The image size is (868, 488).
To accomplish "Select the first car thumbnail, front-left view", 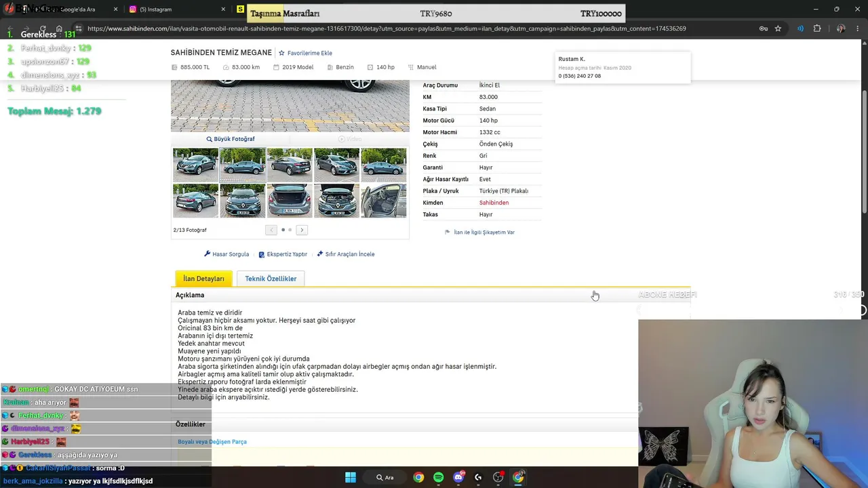I will (x=195, y=165).
